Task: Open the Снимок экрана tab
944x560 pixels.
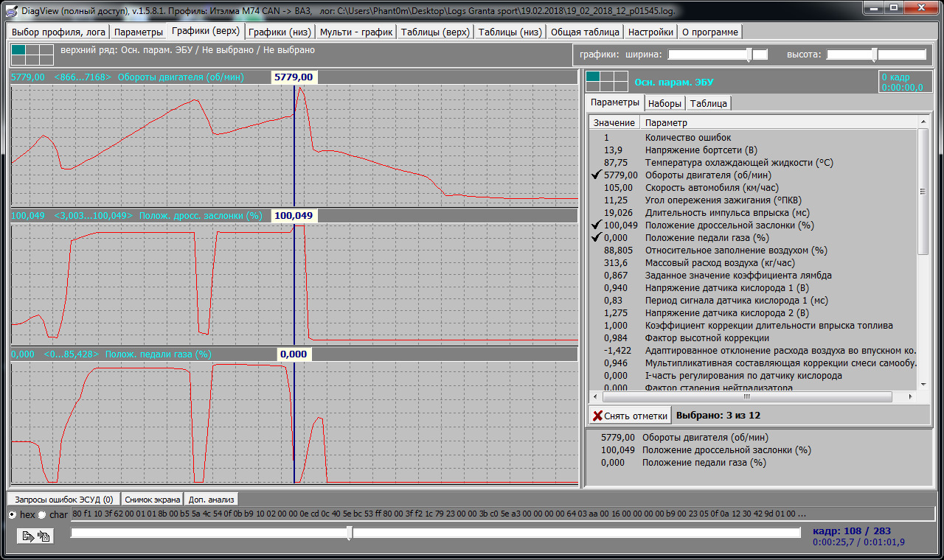Action: [x=152, y=500]
